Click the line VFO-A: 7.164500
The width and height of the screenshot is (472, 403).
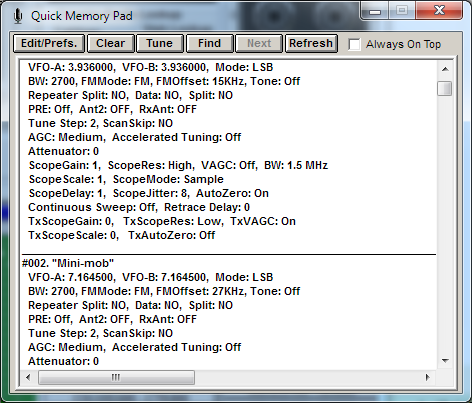[x=151, y=277]
